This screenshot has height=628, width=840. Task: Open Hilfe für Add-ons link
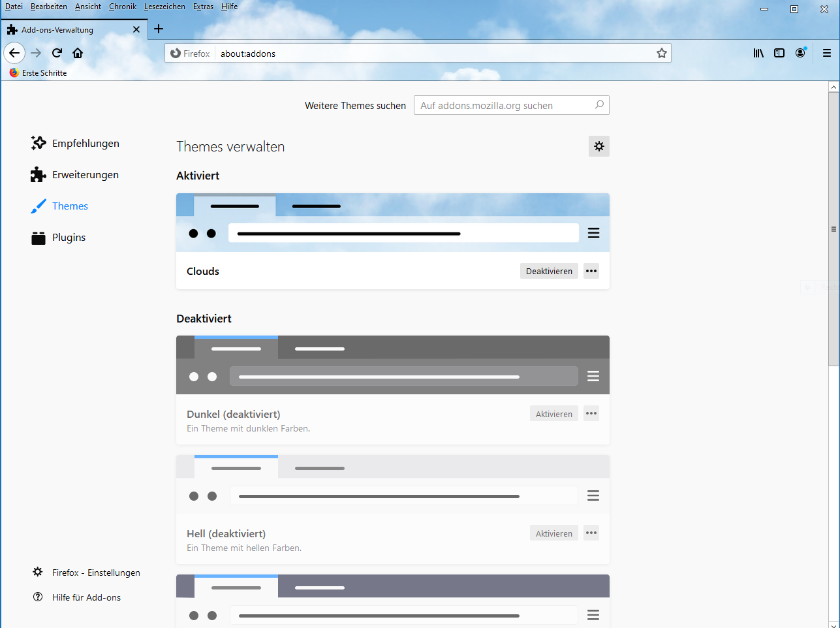pos(86,597)
